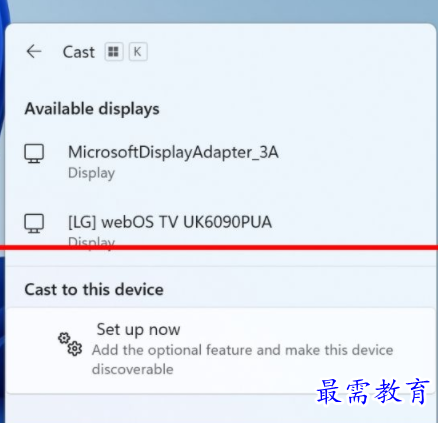
Task: Connect to [LG] webOS TV UK6090PUA
Action: [x=220, y=228]
